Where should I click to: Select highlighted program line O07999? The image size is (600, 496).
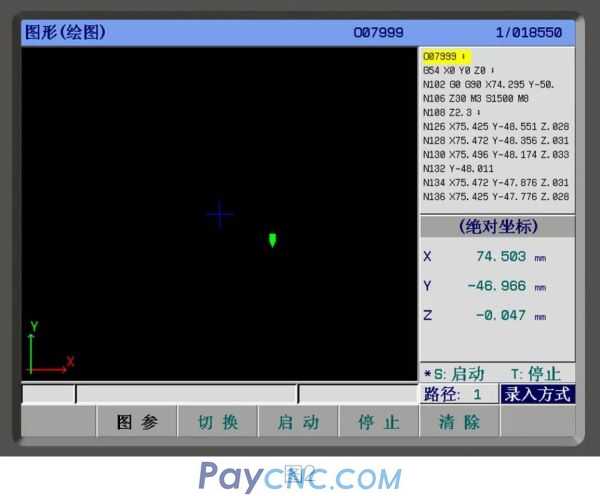pyautogui.click(x=447, y=57)
